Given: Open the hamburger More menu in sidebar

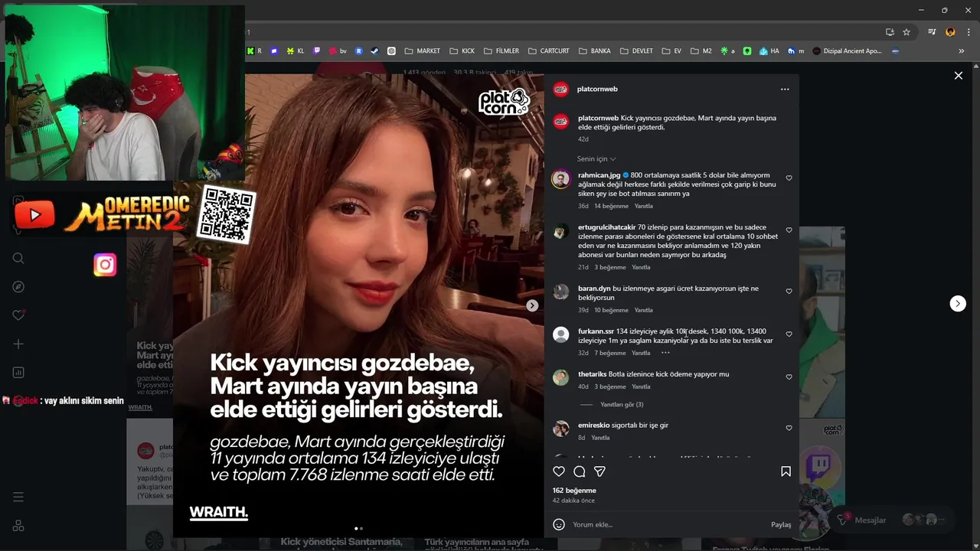Looking at the screenshot, I should [x=18, y=497].
